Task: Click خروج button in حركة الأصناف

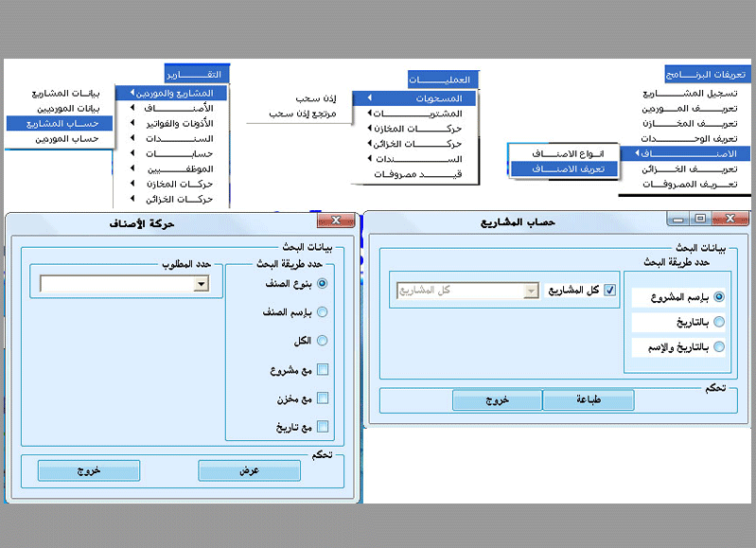Action: [89, 470]
